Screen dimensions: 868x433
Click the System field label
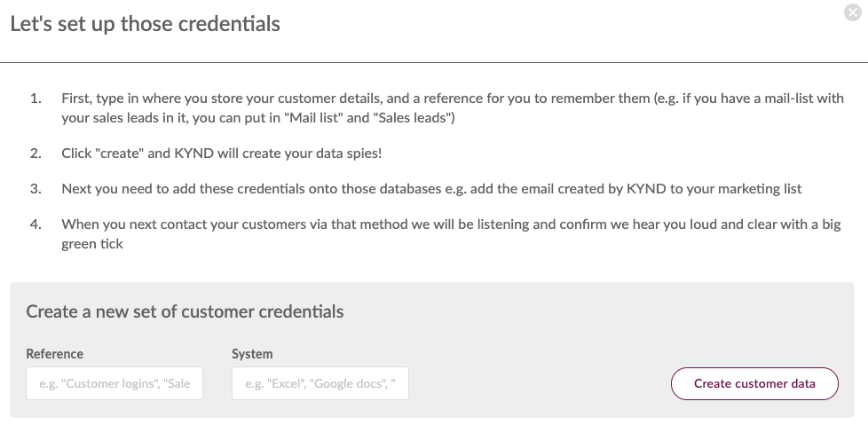(x=252, y=353)
